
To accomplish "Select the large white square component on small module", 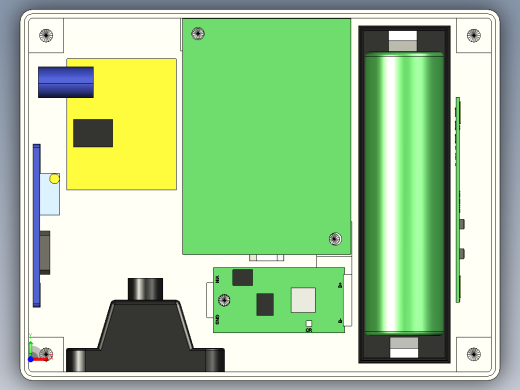I will point(303,300).
